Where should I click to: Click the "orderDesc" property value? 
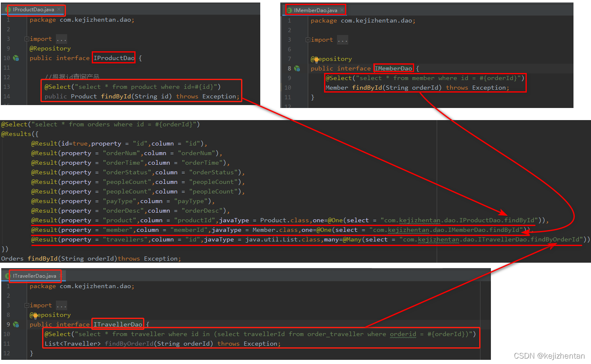(x=123, y=211)
